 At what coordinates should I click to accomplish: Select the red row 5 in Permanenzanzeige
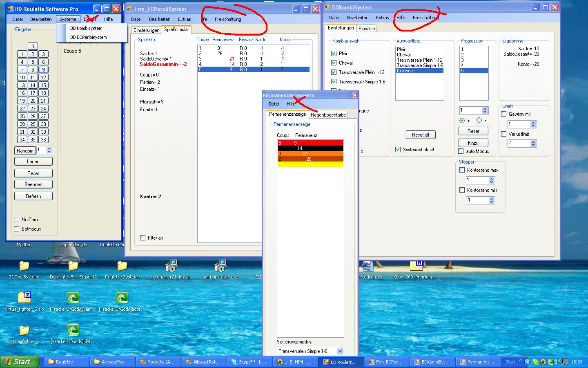(310, 143)
